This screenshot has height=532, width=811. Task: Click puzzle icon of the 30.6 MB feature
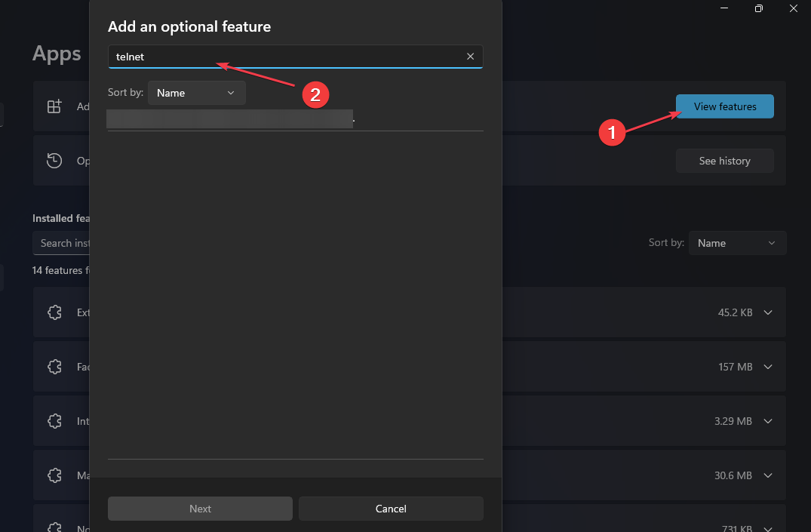pyautogui.click(x=54, y=475)
